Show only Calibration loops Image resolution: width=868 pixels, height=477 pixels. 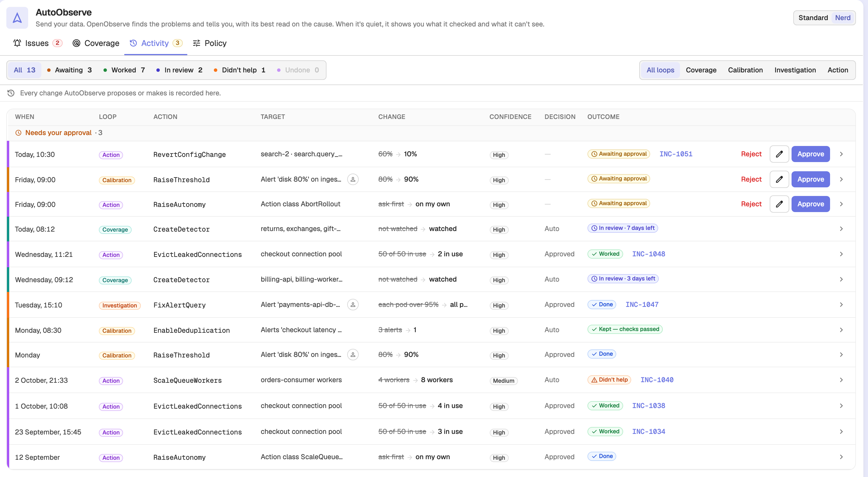point(745,70)
